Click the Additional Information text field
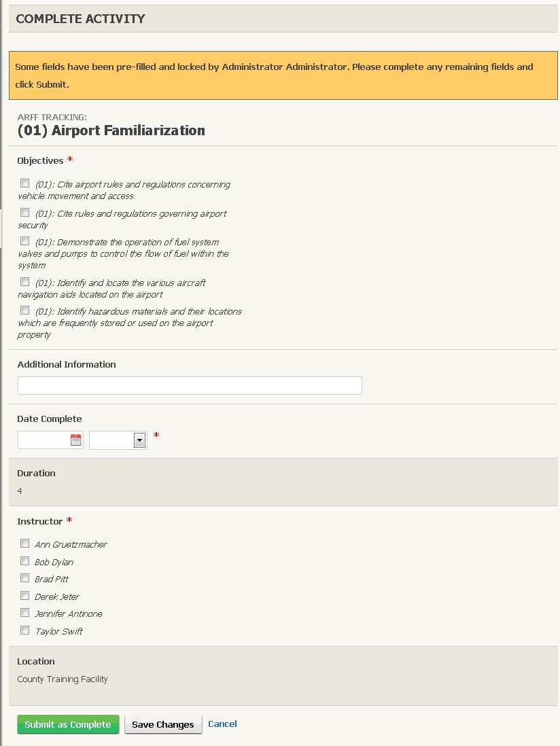Screen dimensions: 560x746 point(190,385)
